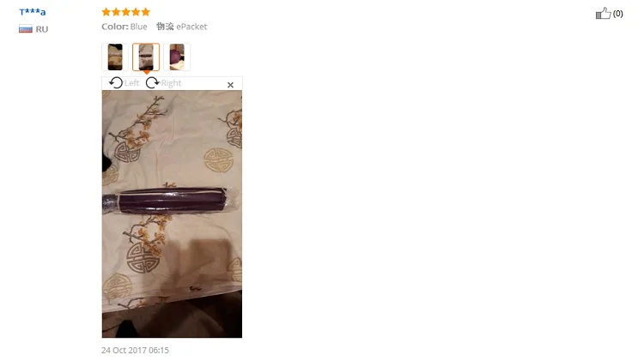
Task: Rotate the review photo right
Action: tap(152, 83)
